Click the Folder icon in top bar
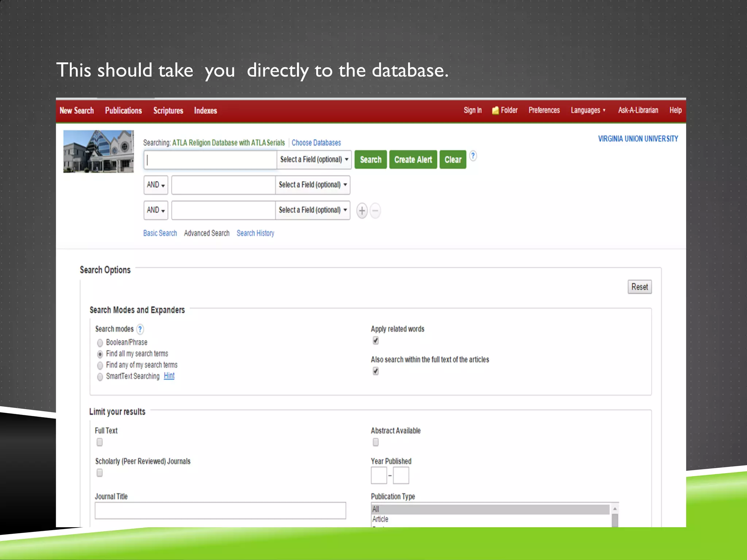747x560 pixels. (x=495, y=110)
